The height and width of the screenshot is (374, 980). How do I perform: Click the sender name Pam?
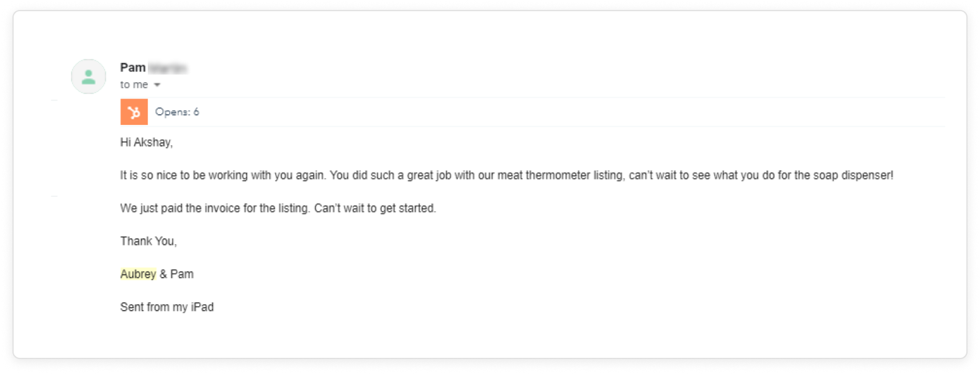(x=133, y=67)
